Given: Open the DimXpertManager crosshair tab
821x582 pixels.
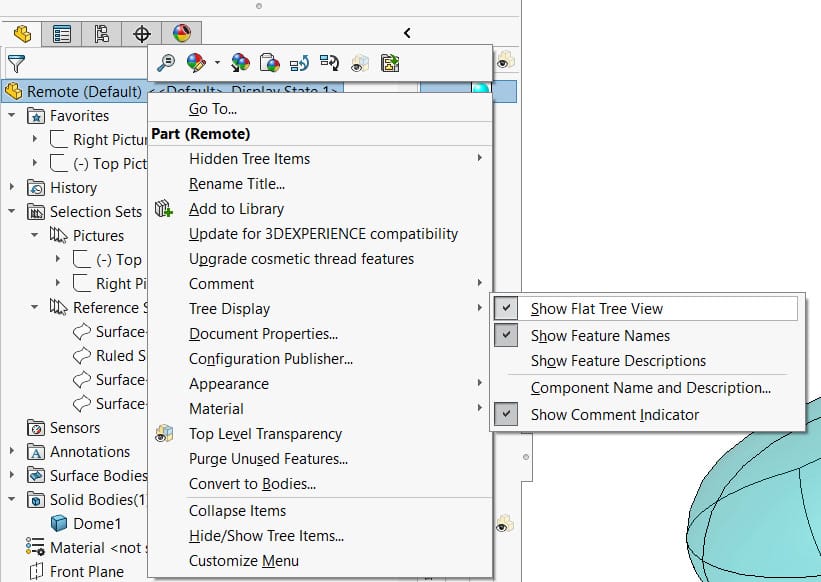Looking at the screenshot, I should [142, 34].
